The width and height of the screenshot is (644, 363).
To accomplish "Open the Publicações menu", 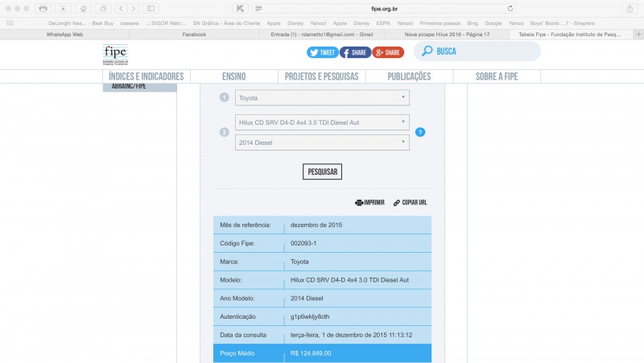I will tap(409, 76).
